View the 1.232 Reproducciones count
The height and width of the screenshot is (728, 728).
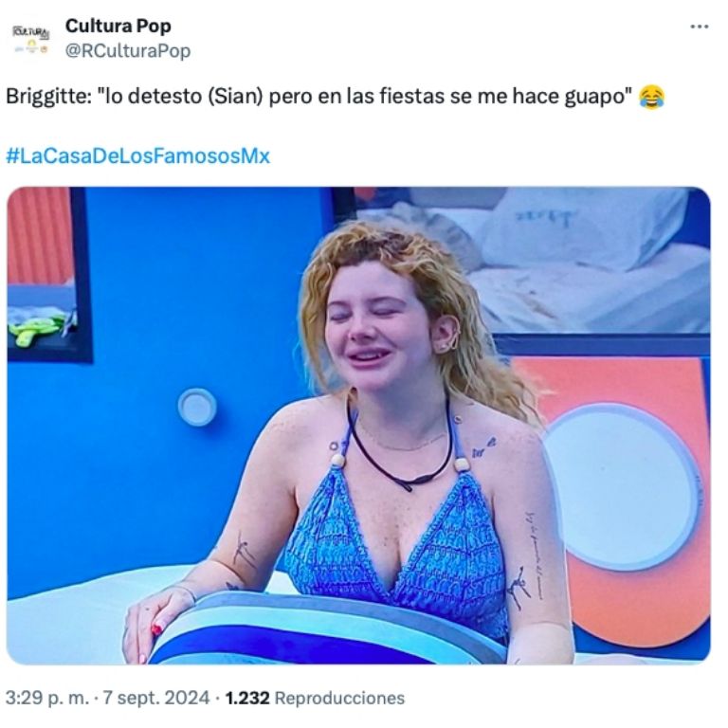(x=315, y=698)
